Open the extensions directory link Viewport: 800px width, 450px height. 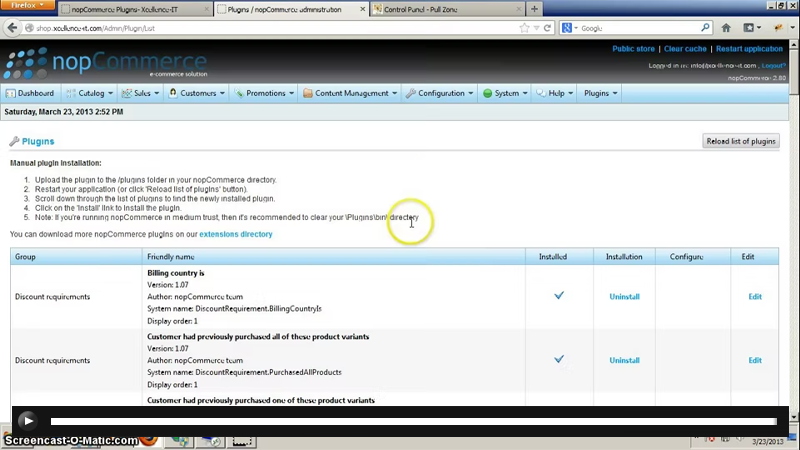point(236,234)
